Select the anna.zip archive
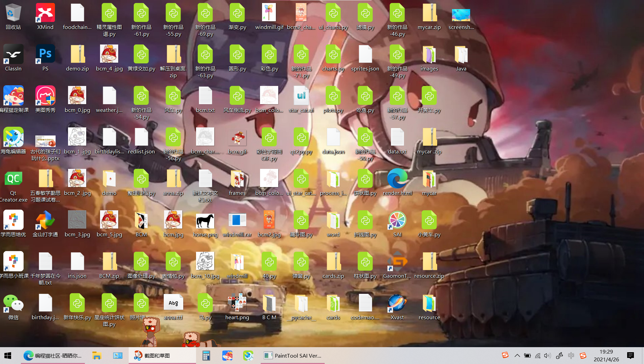 tap(173, 182)
